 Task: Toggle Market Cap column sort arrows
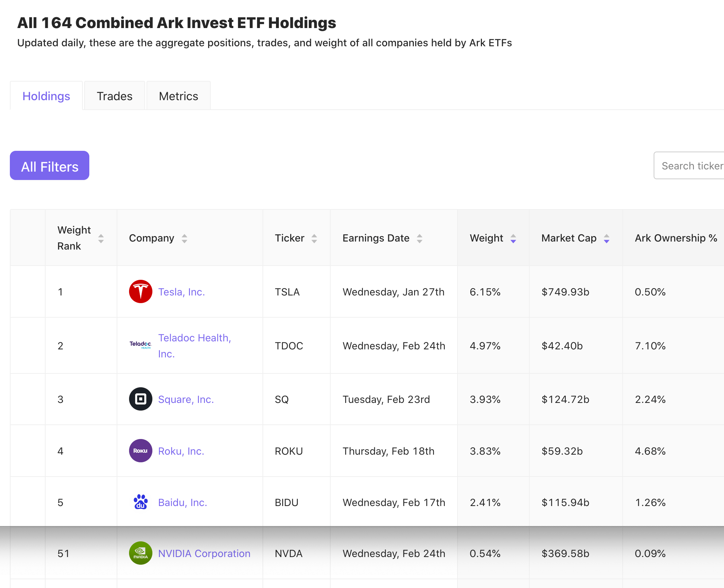click(607, 239)
